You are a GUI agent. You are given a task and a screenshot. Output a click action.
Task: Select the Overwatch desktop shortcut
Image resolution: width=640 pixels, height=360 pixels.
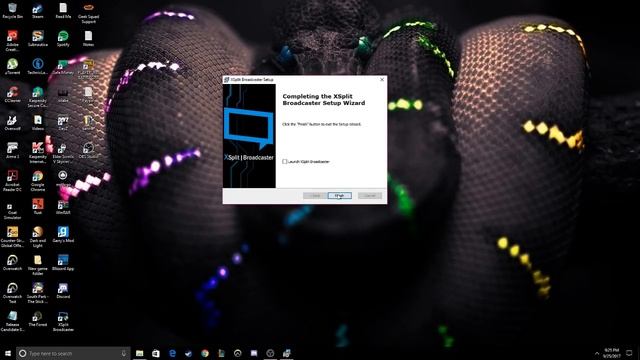(12, 262)
